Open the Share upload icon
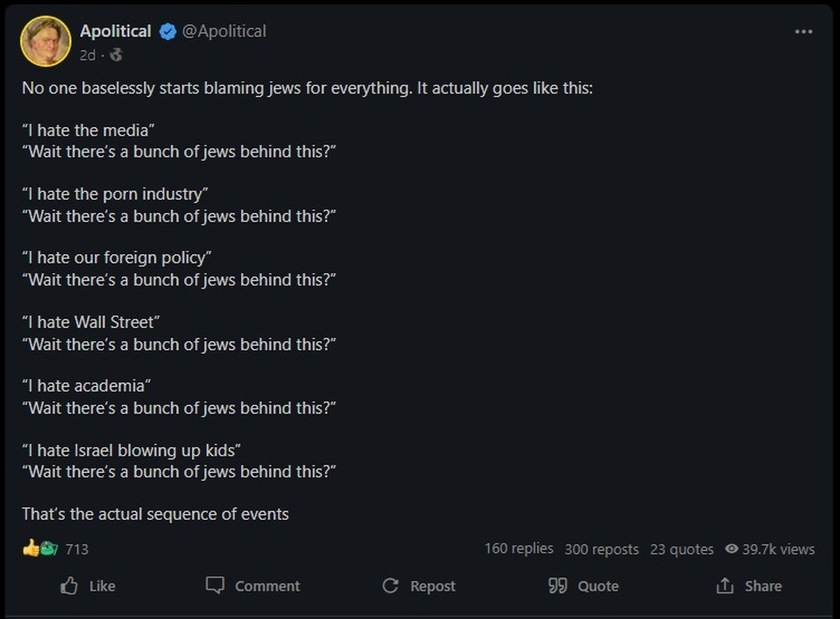This screenshot has width=840, height=619. pos(724,585)
